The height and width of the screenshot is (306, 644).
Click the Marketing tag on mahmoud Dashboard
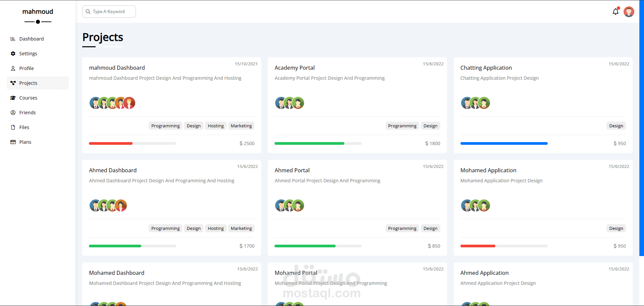(241, 126)
